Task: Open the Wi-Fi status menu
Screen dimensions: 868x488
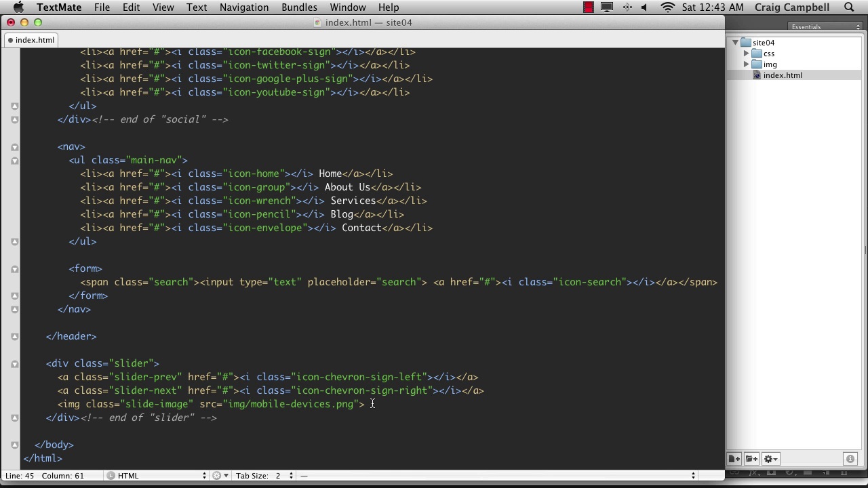Action: [x=668, y=7]
